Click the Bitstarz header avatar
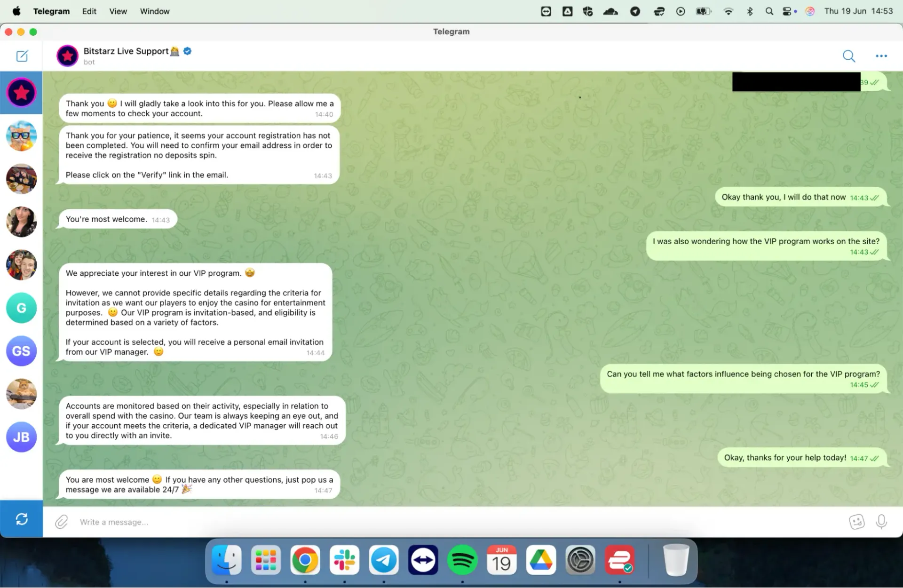 coord(67,56)
